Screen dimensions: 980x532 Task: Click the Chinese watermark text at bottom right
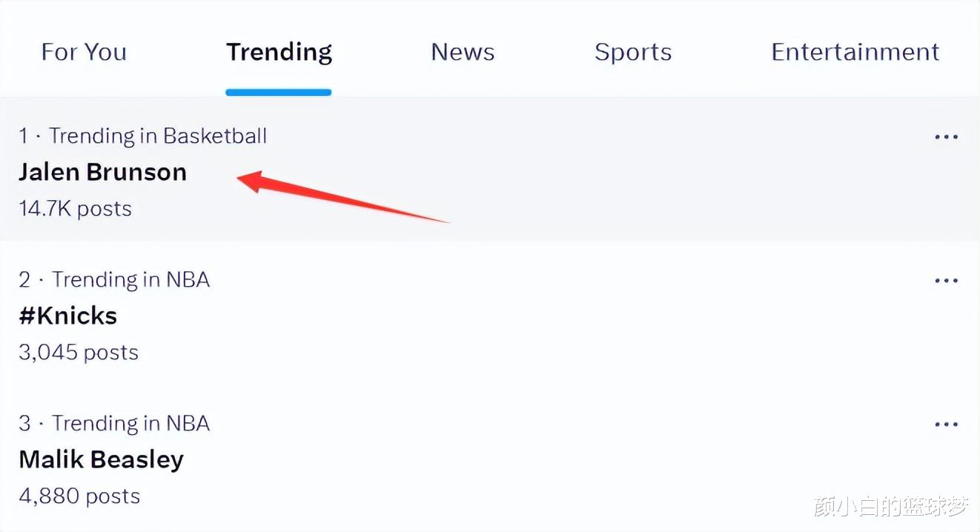click(x=892, y=507)
